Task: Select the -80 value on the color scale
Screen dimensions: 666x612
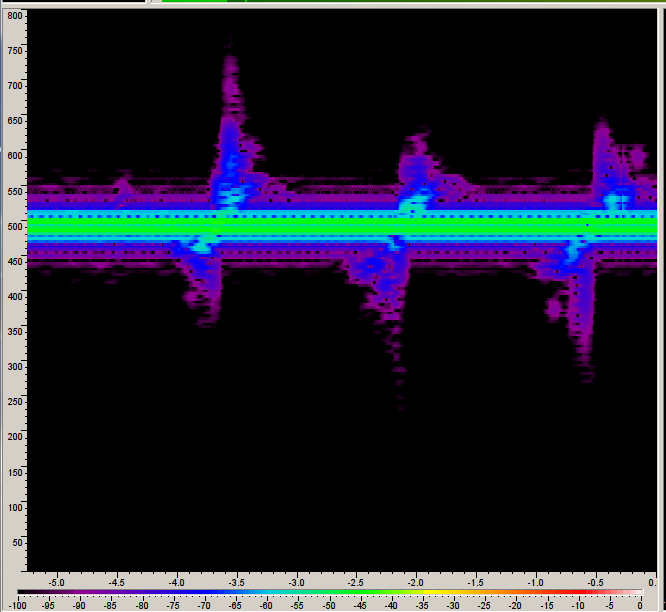Action: pos(142,606)
